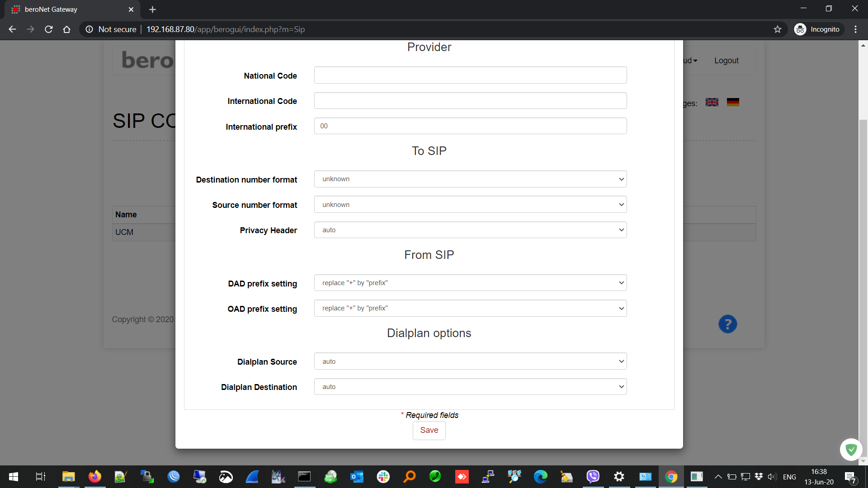Open the Chrome three-dot menu
Screen dimensions: 868x488
855,29
